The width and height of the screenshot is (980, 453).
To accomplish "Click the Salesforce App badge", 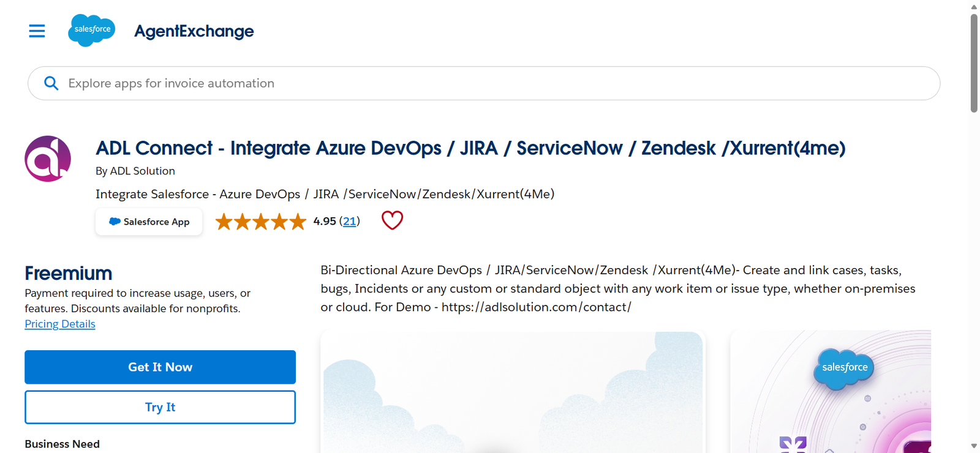I will click(x=149, y=222).
